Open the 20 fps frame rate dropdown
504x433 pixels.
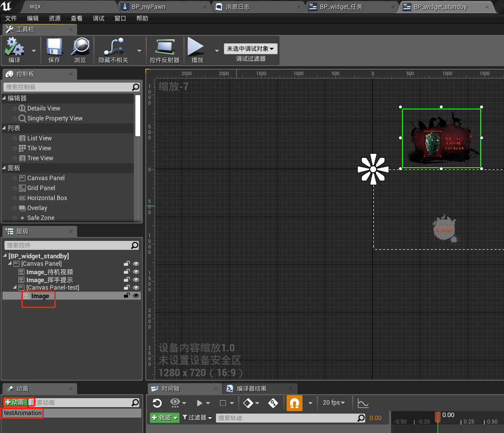coord(334,403)
